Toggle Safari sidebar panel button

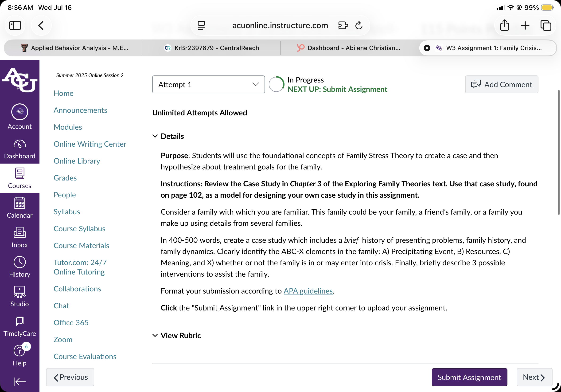click(15, 25)
